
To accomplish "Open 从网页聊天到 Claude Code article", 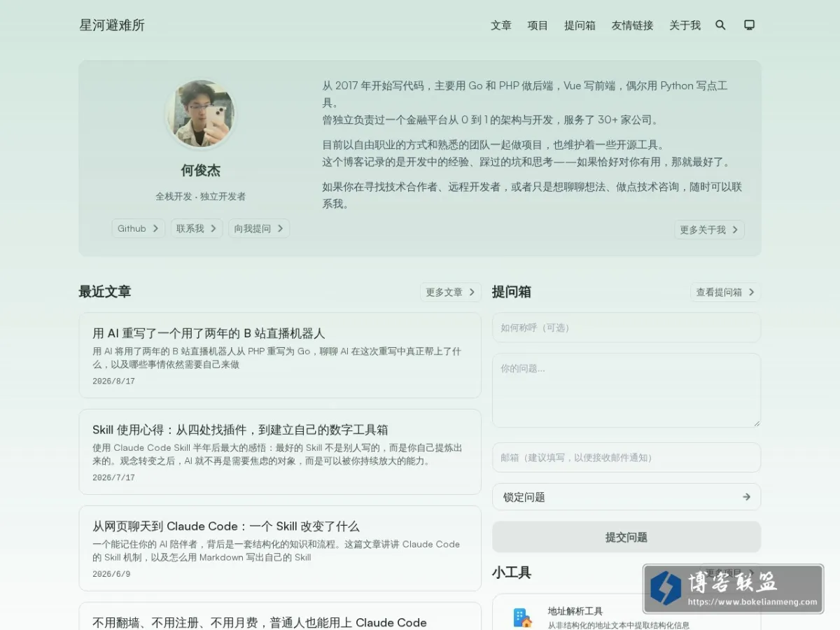I will (x=280, y=548).
